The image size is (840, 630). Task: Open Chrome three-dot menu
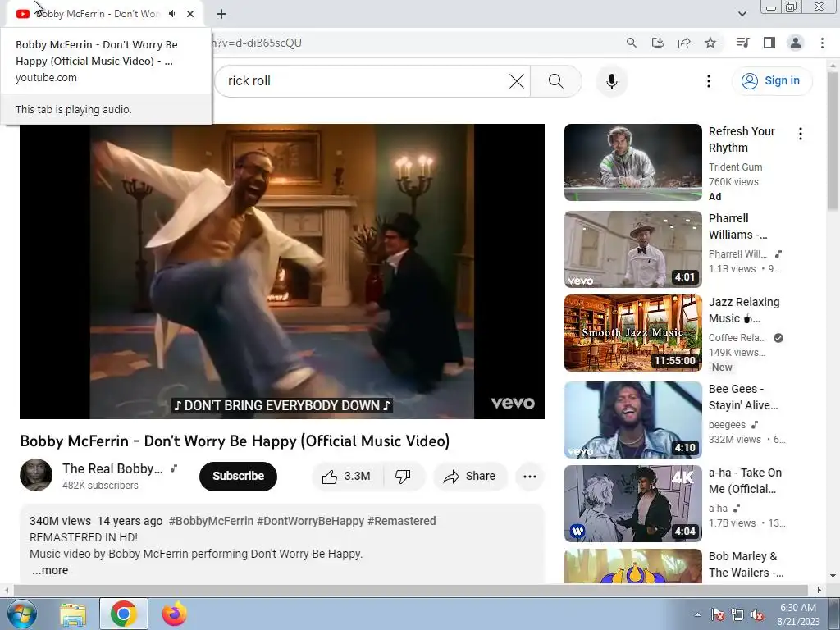pos(822,43)
